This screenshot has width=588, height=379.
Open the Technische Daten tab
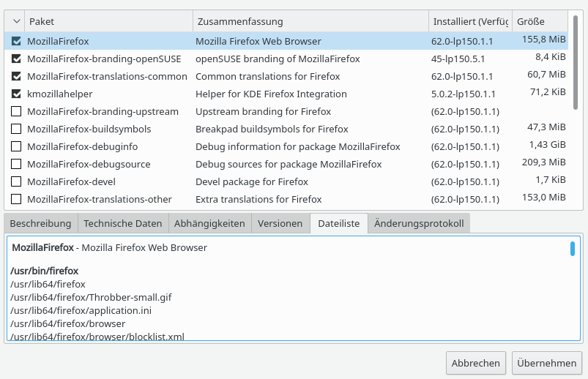122,223
